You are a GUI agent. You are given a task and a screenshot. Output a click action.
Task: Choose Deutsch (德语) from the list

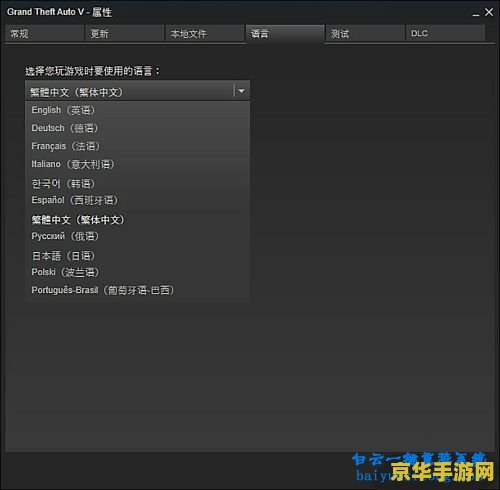pos(137,128)
